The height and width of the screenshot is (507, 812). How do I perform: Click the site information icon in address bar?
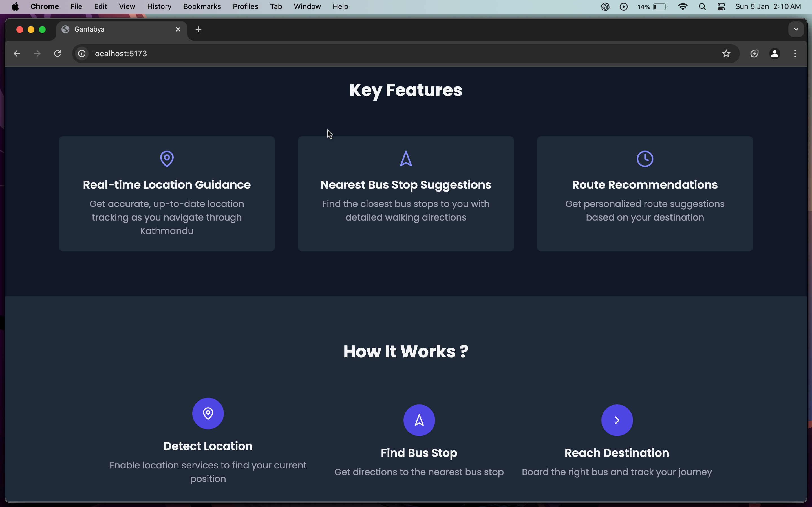[81, 54]
